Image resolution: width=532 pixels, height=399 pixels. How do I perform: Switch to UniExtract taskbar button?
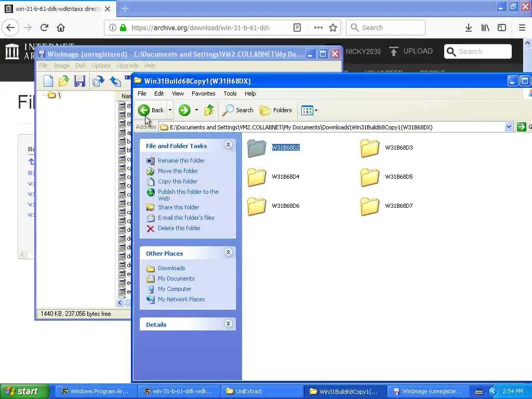click(261, 391)
